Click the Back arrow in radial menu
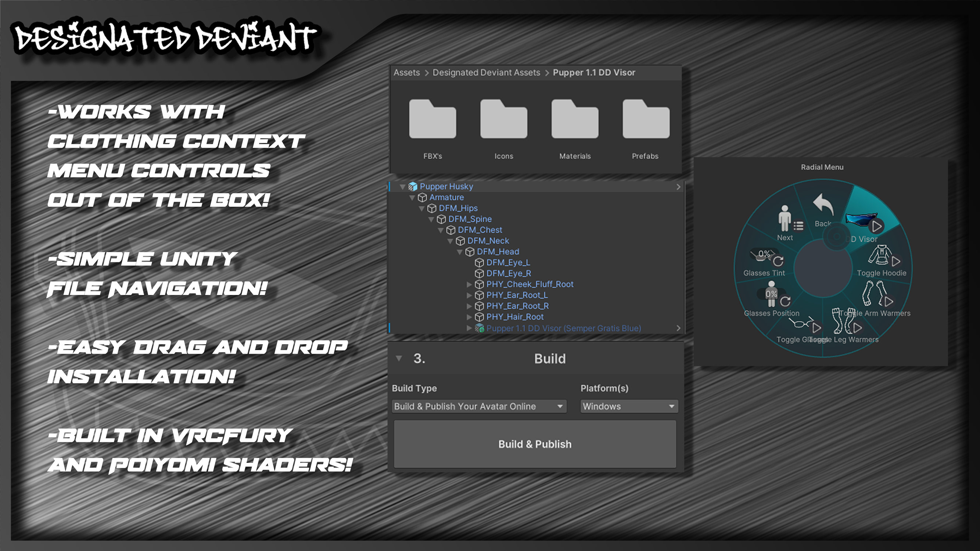 tap(823, 205)
